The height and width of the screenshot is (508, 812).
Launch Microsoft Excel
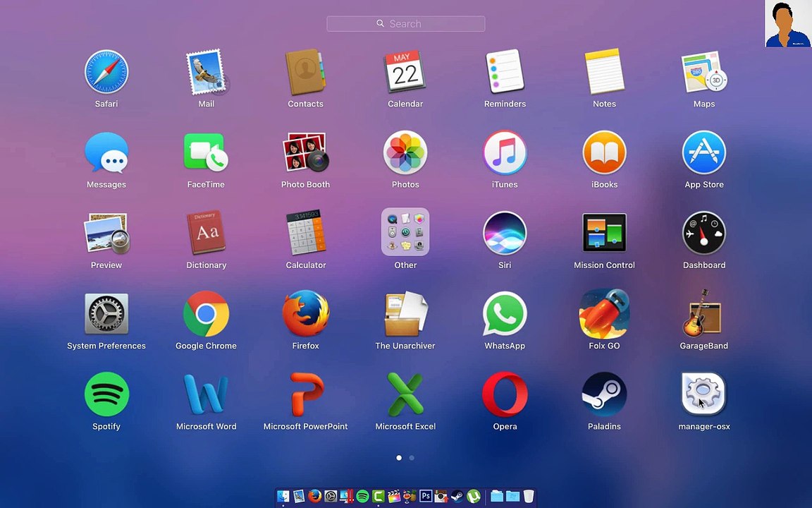(x=405, y=394)
